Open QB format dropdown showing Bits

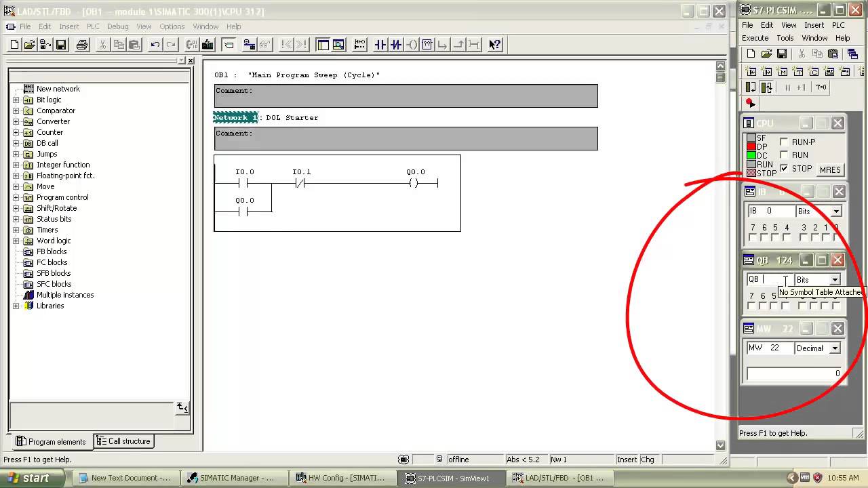[x=835, y=280]
